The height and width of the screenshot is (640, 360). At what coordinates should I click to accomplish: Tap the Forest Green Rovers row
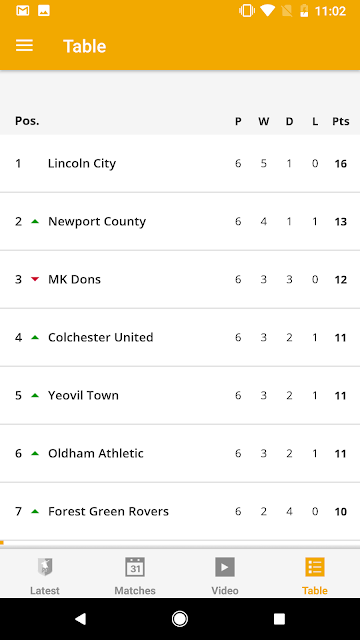(x=180, y=511)
